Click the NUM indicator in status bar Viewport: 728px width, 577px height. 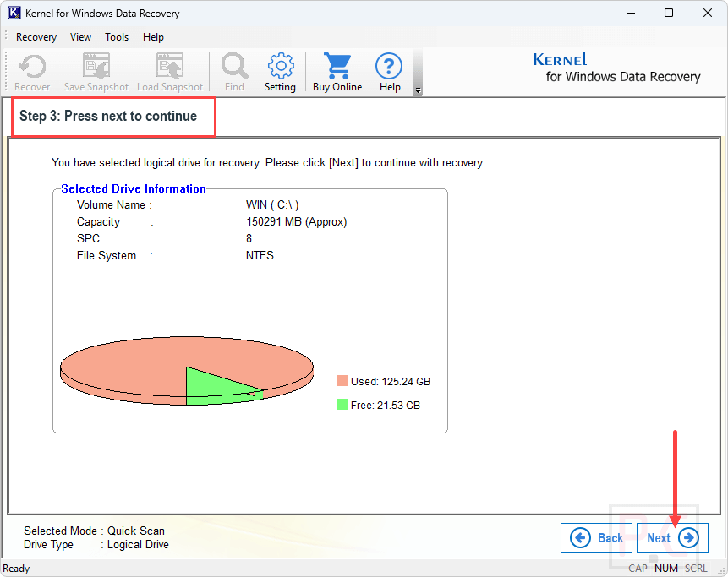click(x=666, y=569)
